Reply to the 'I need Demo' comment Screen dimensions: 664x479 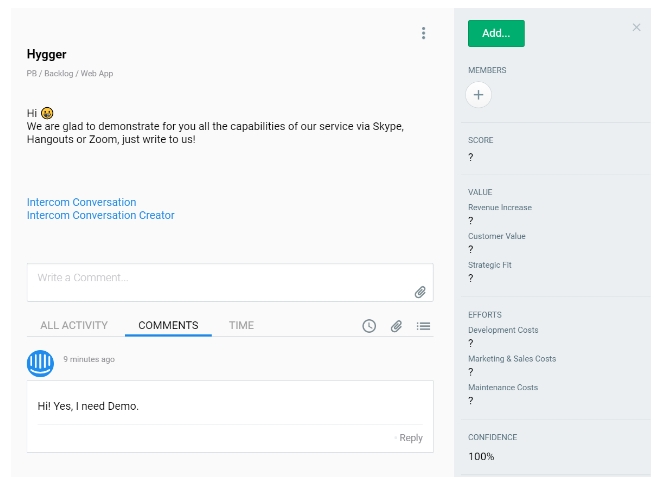(x=411, y=438)
